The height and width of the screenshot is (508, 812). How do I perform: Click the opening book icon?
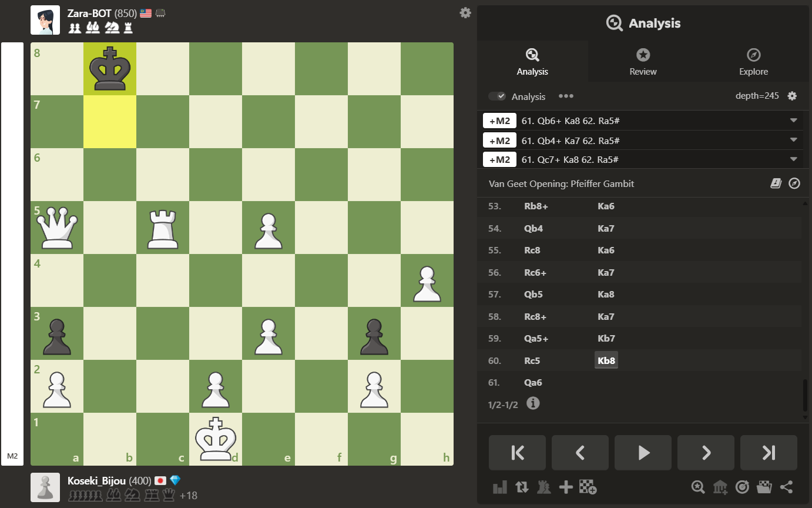click(776, 183)
